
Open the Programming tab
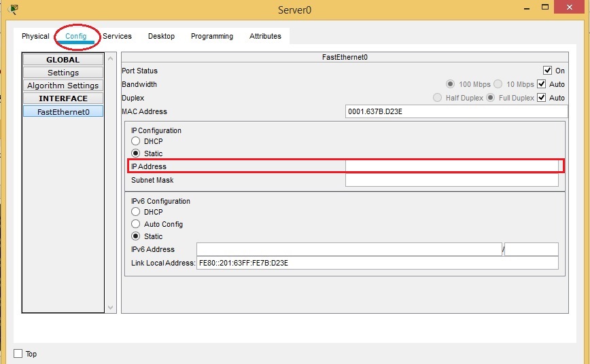coord(211,36)
